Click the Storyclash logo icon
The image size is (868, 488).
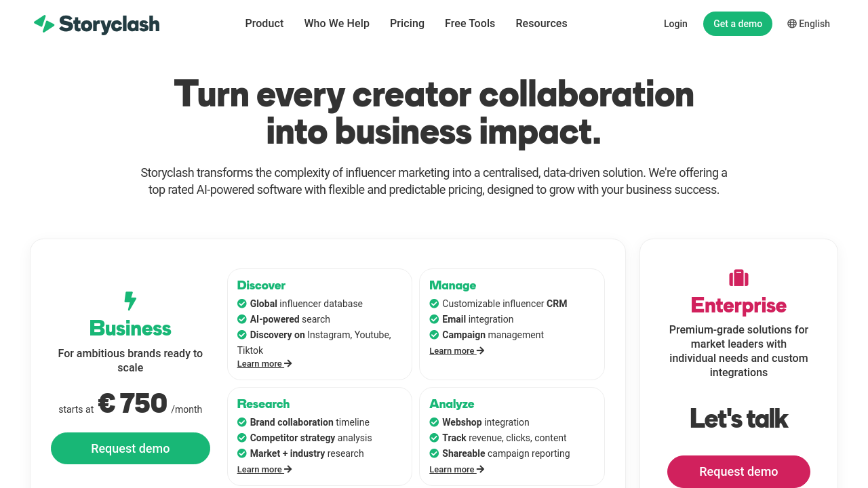pyautogui.click(x=44, y=24)
